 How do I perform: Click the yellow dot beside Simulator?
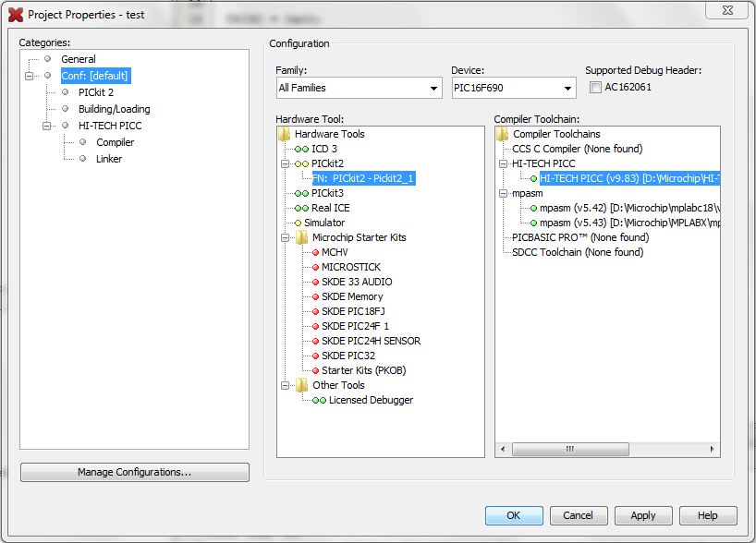[298, 223]
